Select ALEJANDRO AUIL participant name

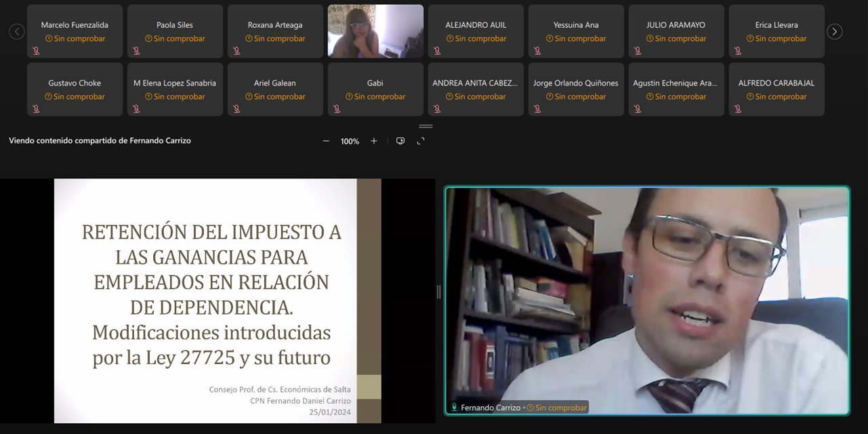[476, 25]
